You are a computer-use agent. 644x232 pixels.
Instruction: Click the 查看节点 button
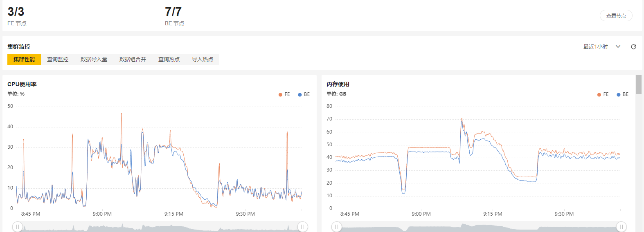(x=616, y=16)
